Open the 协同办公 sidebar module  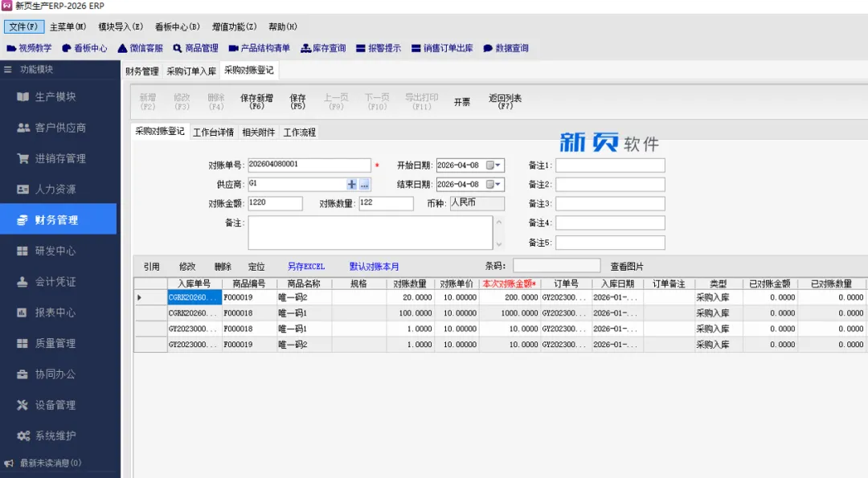tap(58, 374)
